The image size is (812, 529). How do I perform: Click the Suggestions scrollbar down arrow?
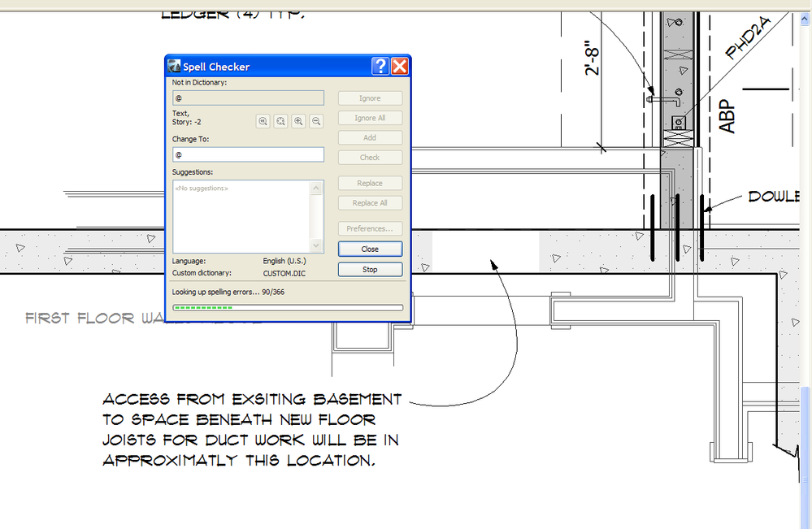coord(316,245)
